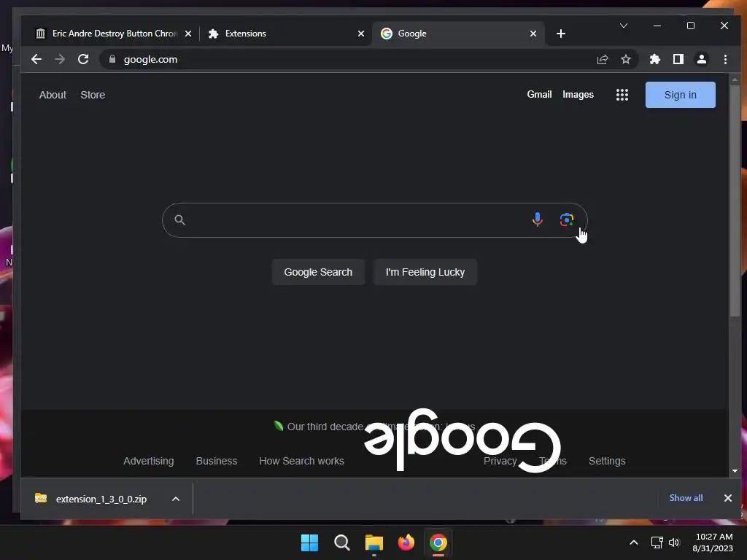Show all downloads
747x560 pixels.
(686, 497)
